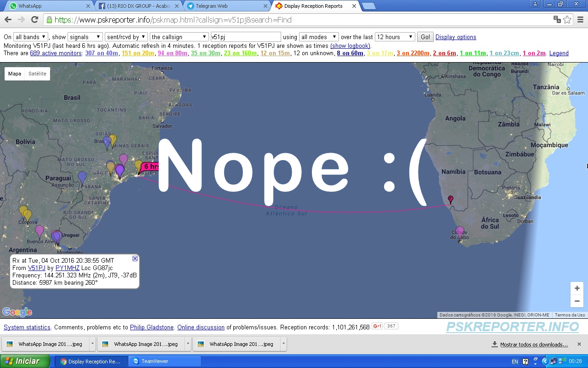The image size is (588, 368).
Task: Click the '151 on 20m' band link
Action: click(138, 53)
